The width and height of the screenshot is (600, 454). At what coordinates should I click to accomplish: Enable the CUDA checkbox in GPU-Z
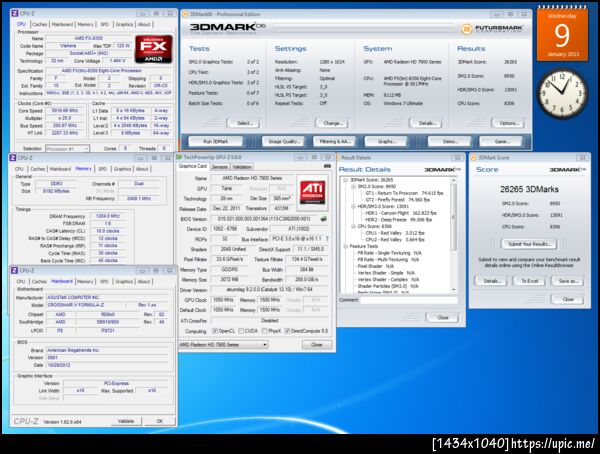click(x=241, y=331)
